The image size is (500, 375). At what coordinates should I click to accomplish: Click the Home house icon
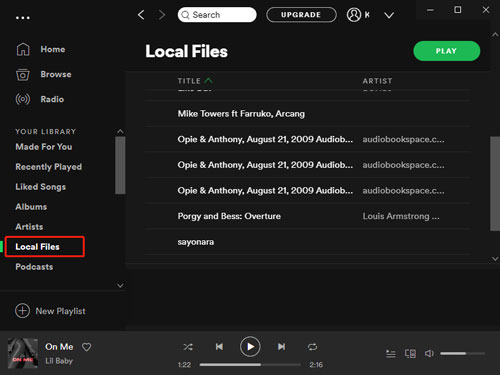click(23, 49)
